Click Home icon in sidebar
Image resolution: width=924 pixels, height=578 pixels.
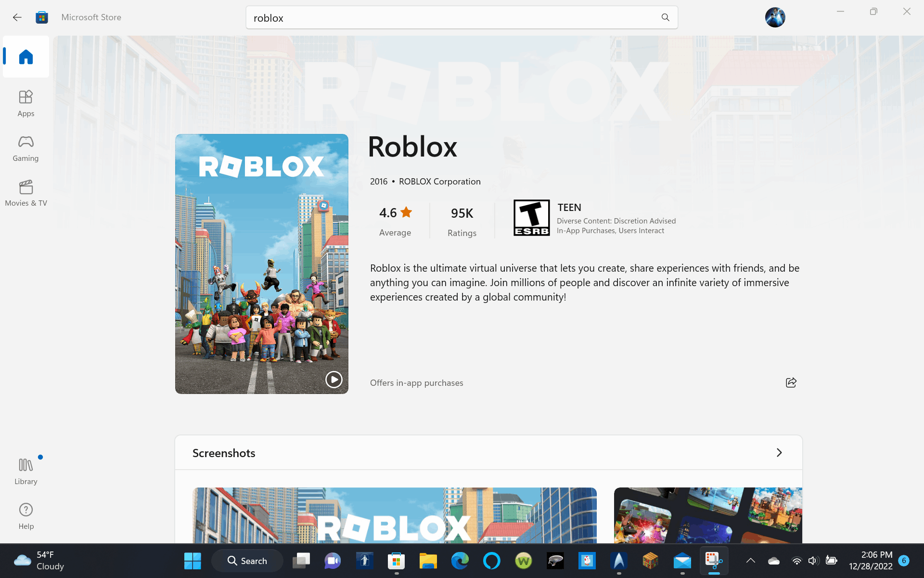coord(26,57)
